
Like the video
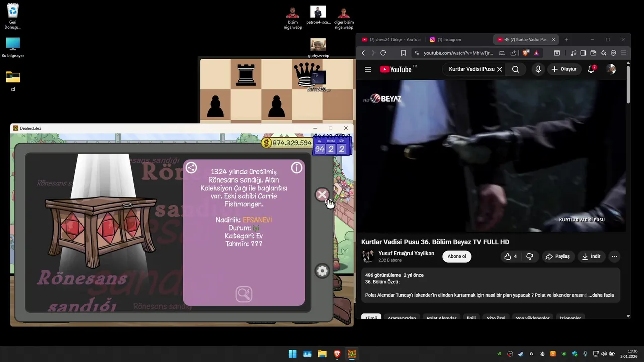coord(511,256)
